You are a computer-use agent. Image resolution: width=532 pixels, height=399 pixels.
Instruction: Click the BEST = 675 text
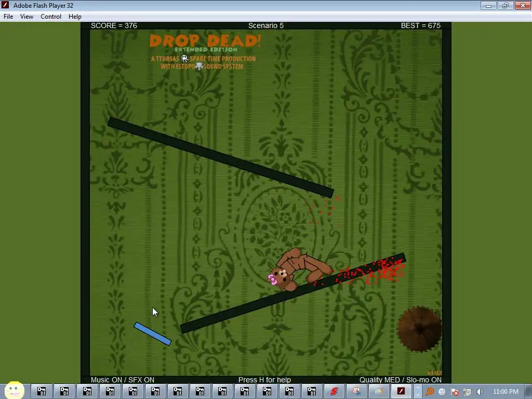tap(421, 25)
